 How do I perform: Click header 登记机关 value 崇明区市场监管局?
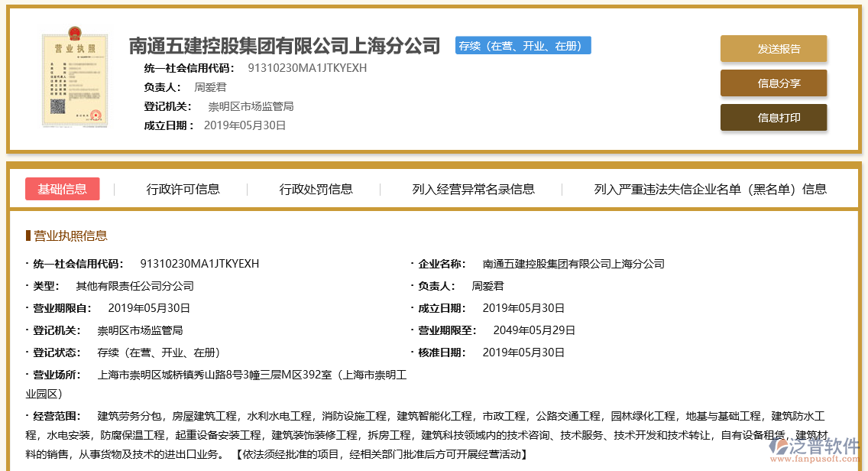point(251,106)
